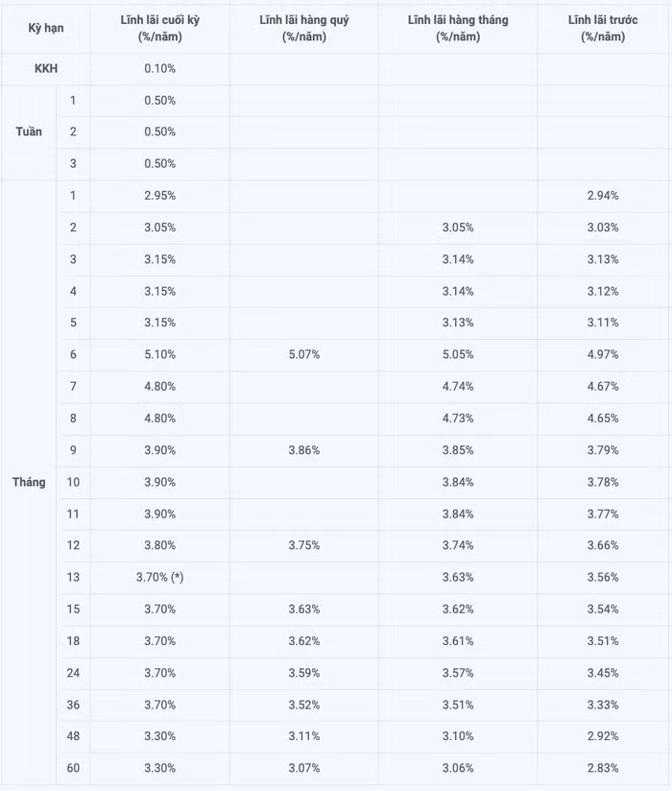Click the 3.86% quarterly rate for 9 months
The image size is (672, 791).
[x=303, y=450]
